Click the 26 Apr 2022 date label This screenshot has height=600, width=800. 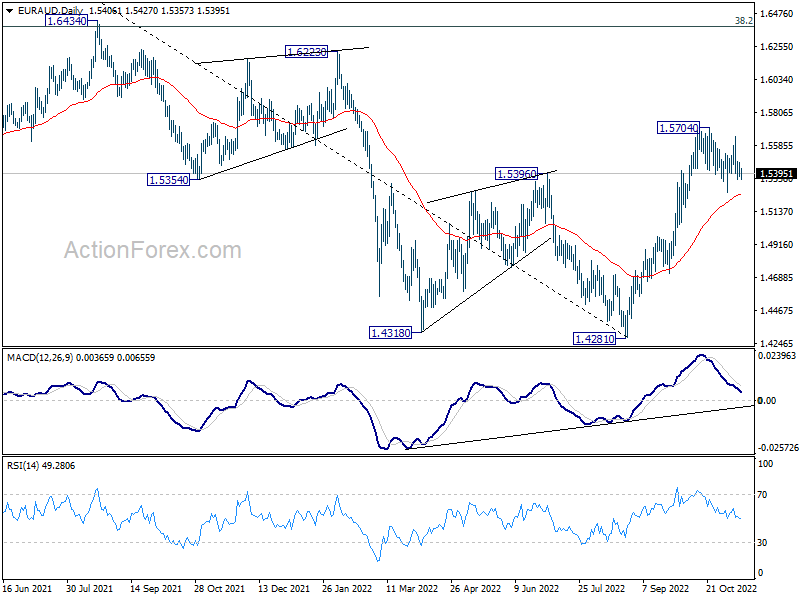point(476,588)
